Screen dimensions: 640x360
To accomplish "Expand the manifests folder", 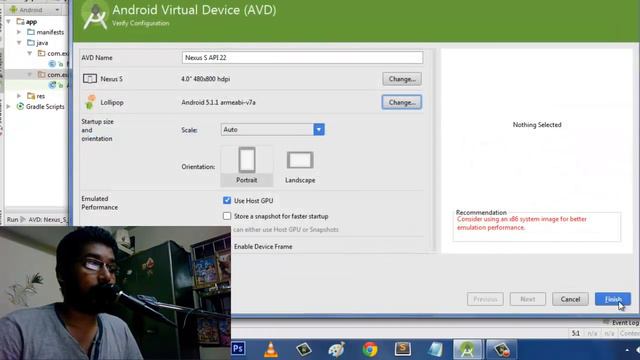I will pyautogui.click(x=19, y=32).
